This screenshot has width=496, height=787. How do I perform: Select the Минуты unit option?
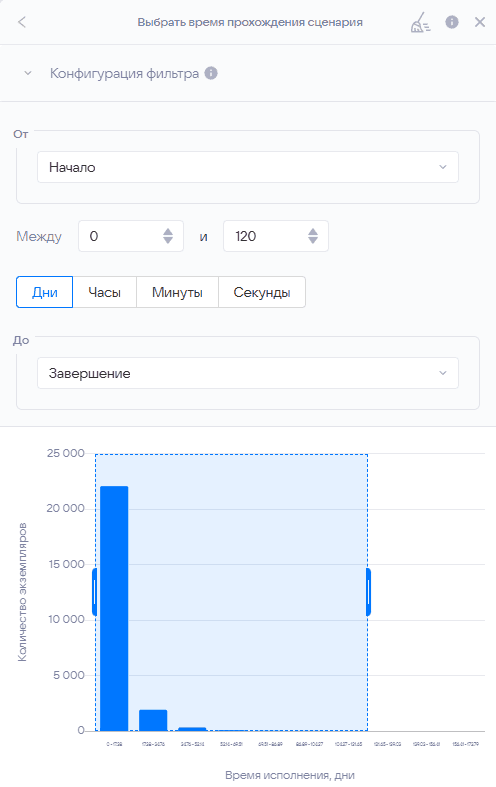tap(177, 292)
